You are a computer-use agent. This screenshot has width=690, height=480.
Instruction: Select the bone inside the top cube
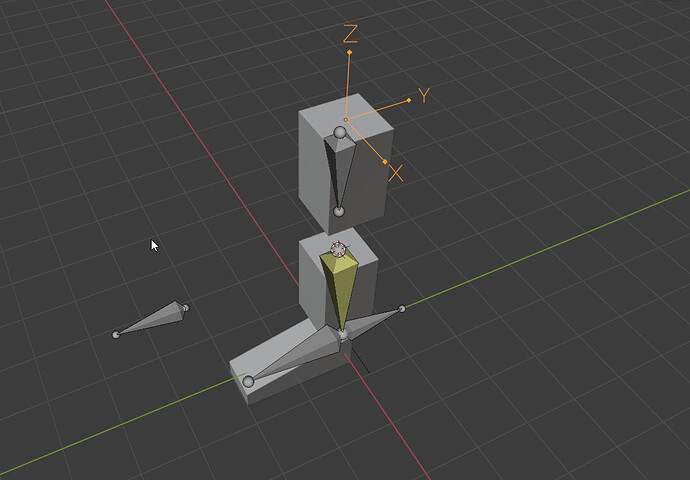tap(338, 171)
